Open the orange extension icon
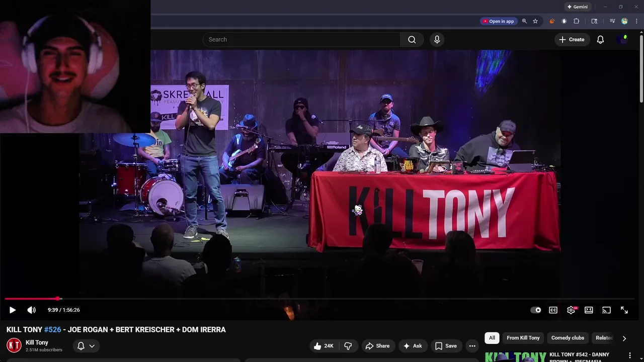644x362 pixels. coord(552,21)
